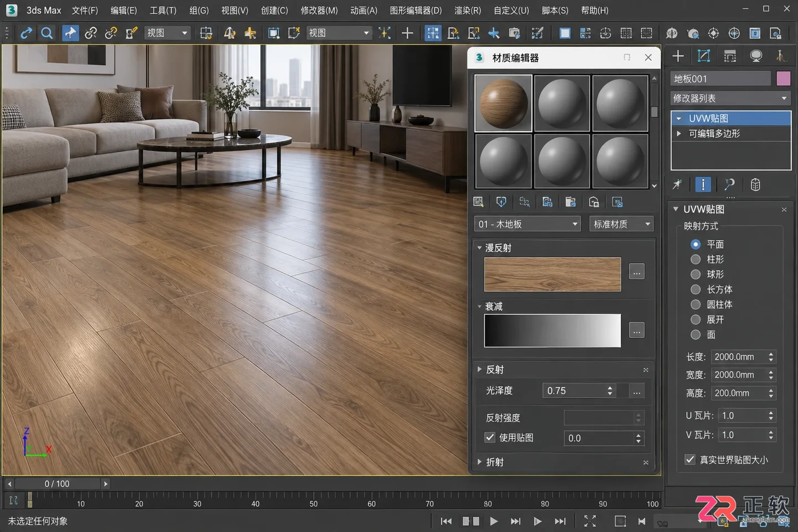Screen dimensions: 798x532
Task: Click the magnifier search icon in toolbar
Action: (x=47, y=33)
